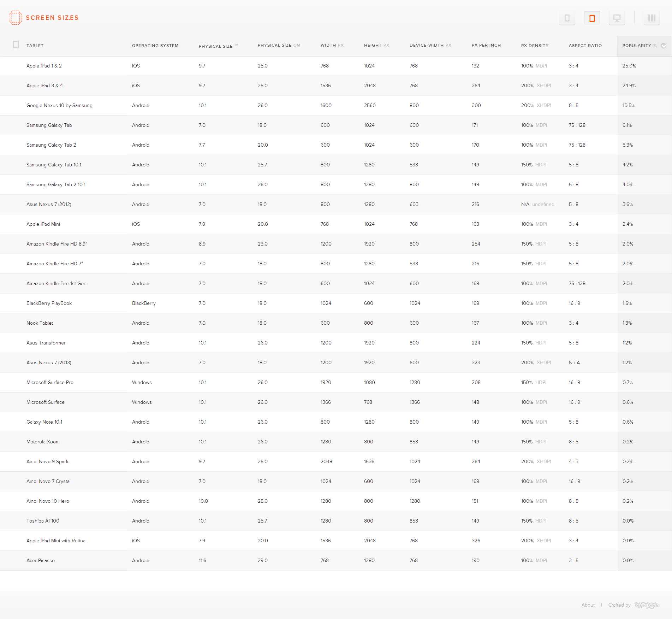Click the 4 : 3 aspect ratio
The width and height of the screenshot is (672, 619).
[x=573, y=461]
